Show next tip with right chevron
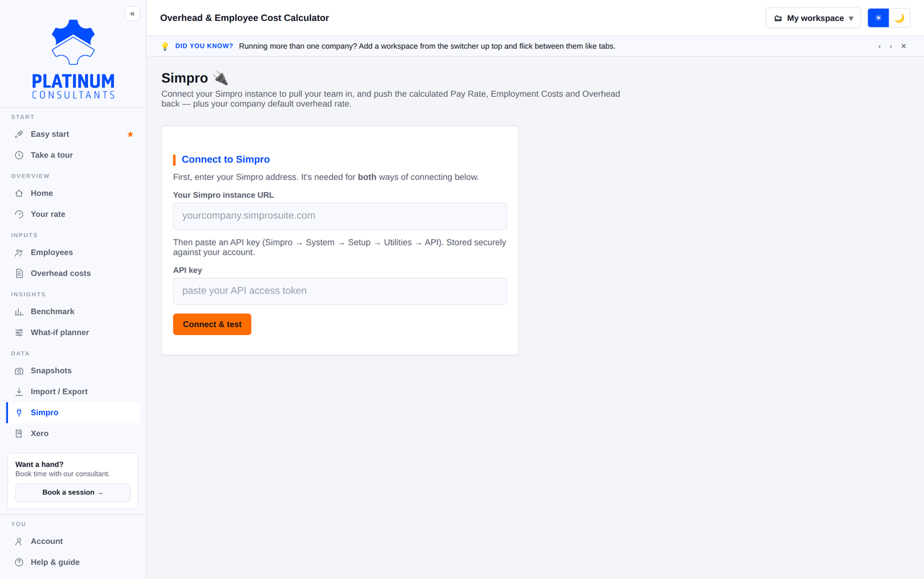Viewport: 924px width, 579px height. [891, 46]
